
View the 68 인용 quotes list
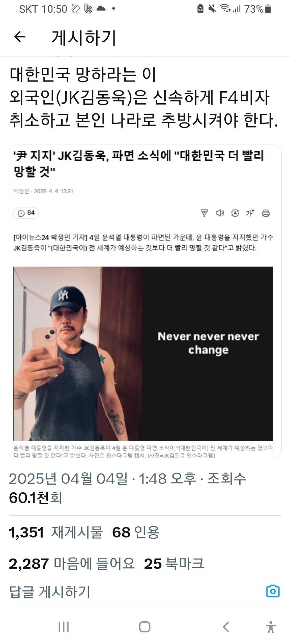point(136,532)
